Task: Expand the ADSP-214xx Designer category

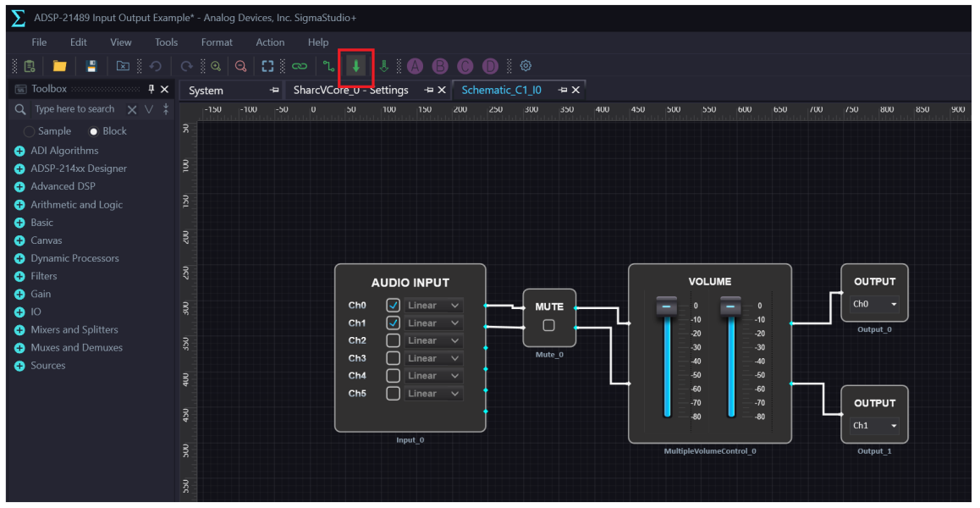Action: tap(19, 168)
